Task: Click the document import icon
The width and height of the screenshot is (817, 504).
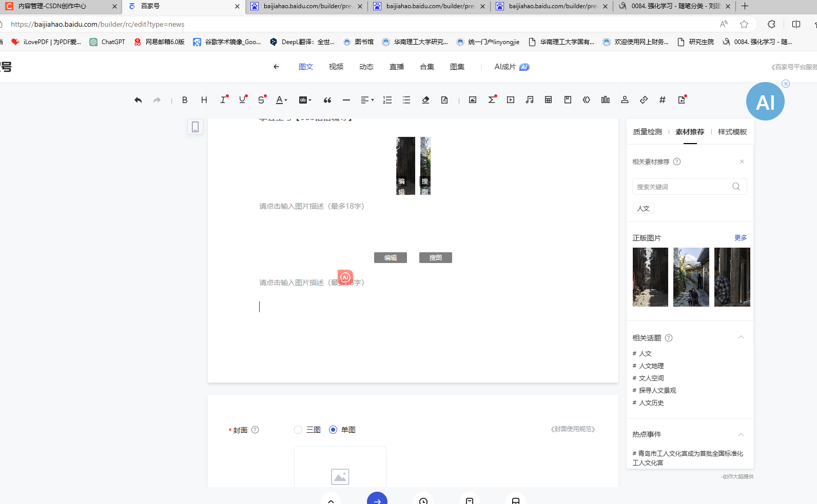Action: (444, 100)
